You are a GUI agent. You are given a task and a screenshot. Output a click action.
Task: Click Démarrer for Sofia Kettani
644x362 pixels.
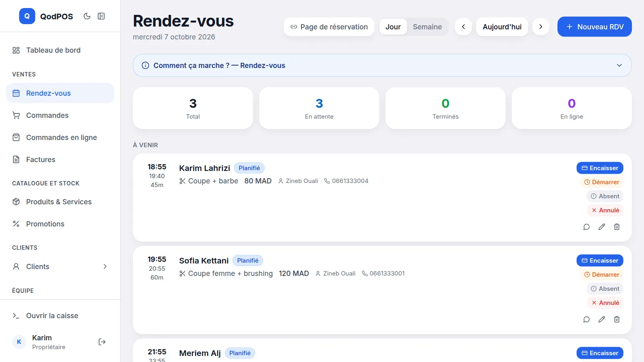602,275
